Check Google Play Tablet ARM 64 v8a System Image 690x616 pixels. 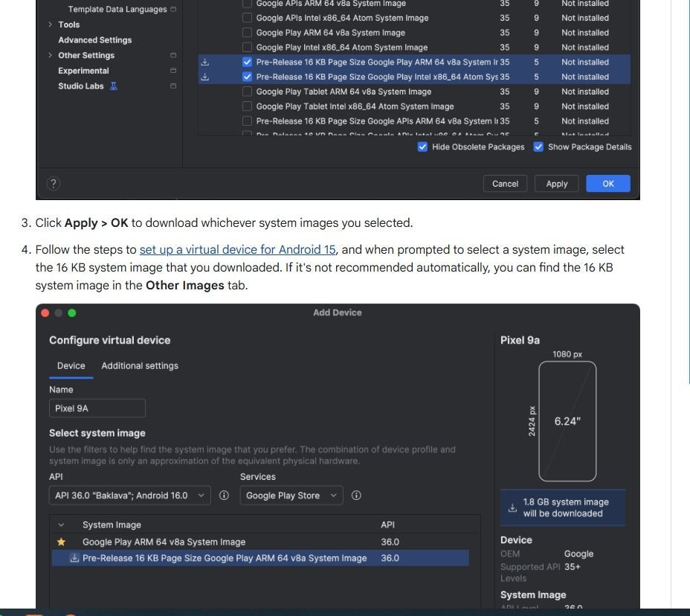[248, 92]
